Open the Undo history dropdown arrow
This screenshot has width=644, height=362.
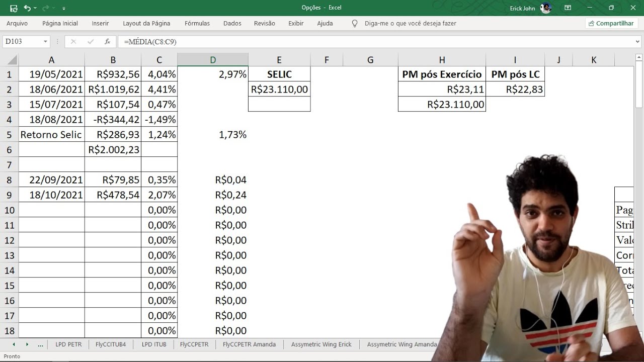click(35, 8)
